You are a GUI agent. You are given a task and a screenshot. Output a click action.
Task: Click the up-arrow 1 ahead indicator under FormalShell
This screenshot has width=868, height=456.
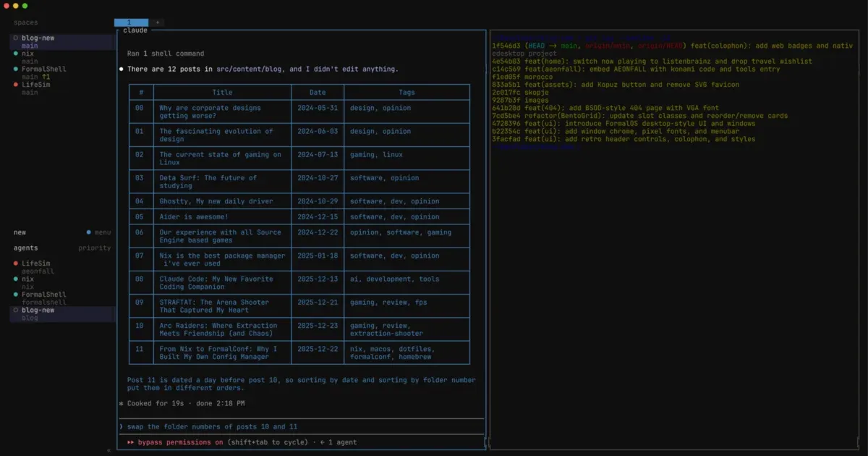46,77
